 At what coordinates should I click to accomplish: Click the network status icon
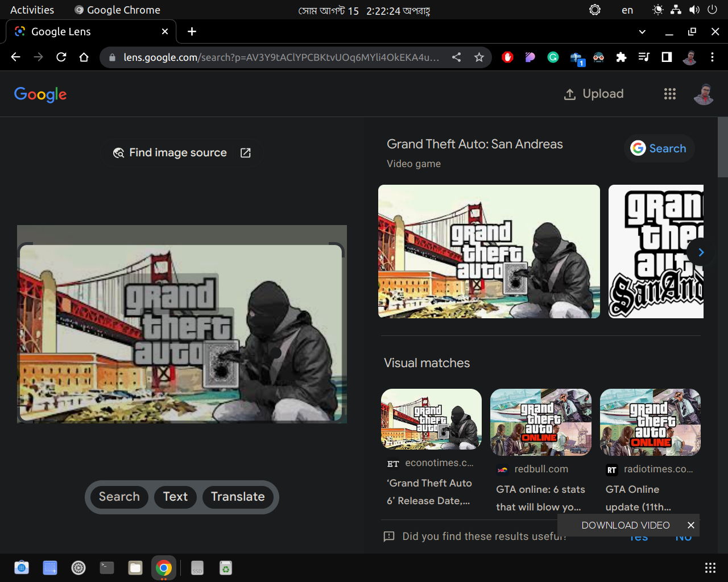click(x=676, y=10)
